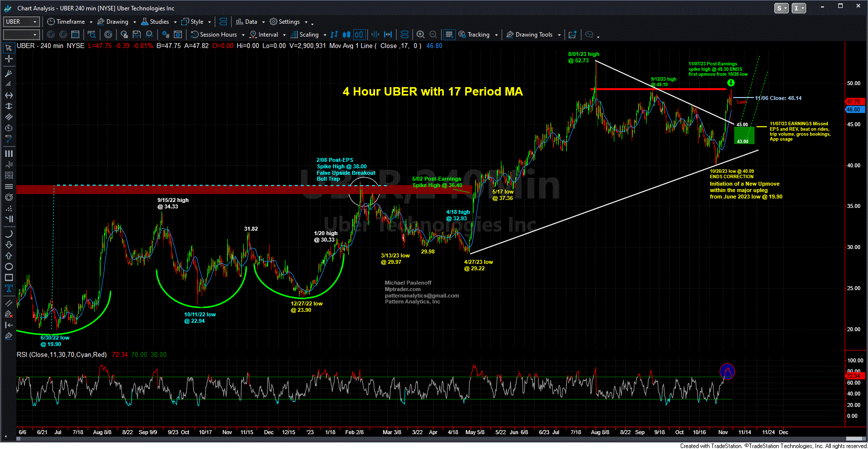Click the '11/06 Close: 48.14' annotation
Screen dimensions: 868x449
tap(778, 98)
